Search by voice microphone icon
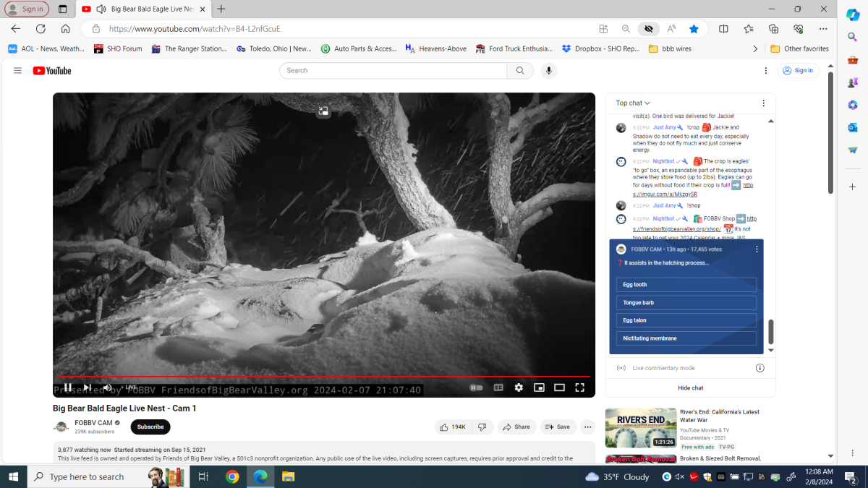This screenshot has height=488, width=868. pyautogui.click(x=548, y=71)
